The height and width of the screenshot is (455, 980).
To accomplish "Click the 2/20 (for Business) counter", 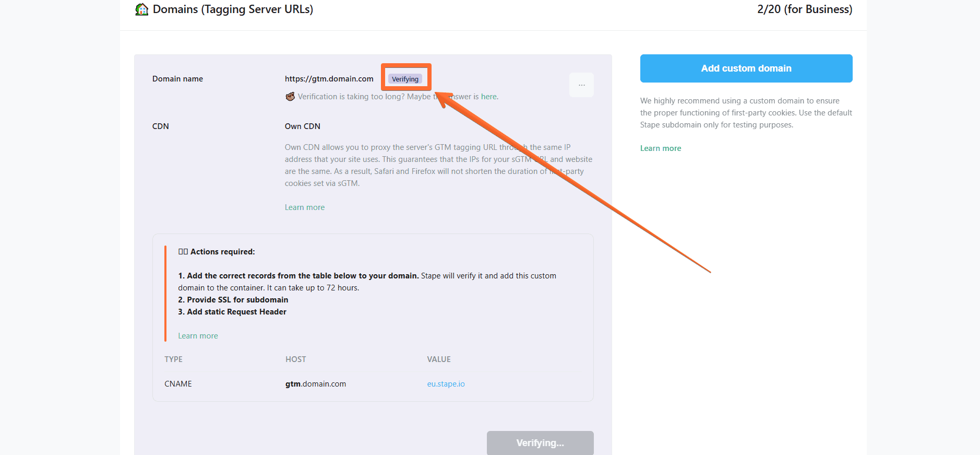I will click(805, 9).
